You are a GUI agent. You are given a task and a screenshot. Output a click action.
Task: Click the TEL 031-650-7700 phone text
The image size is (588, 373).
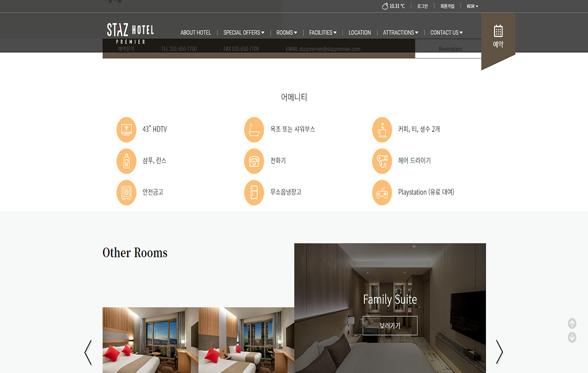click(179, 49)
